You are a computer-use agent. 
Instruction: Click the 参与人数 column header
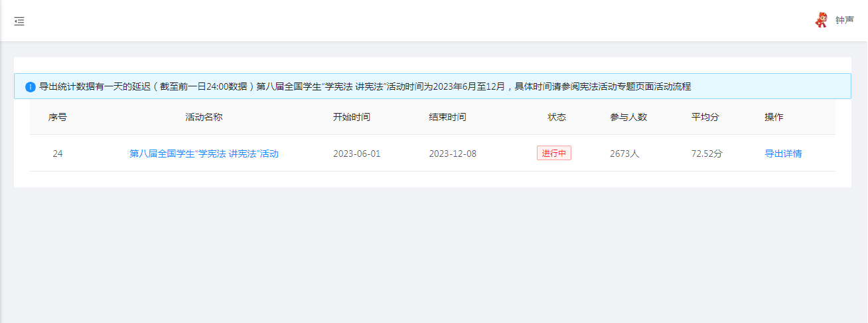tap(628, 117)
